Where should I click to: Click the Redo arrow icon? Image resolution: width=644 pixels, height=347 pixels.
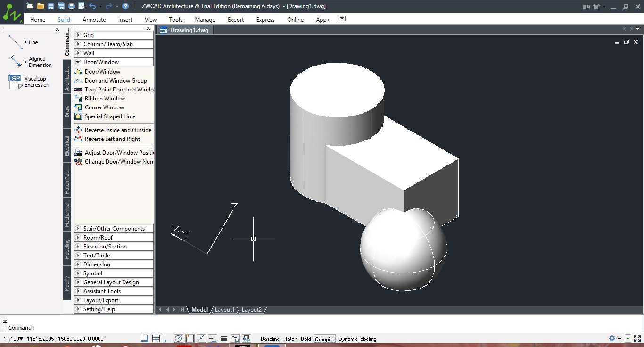pyautogui.click(x=109, y=6)
